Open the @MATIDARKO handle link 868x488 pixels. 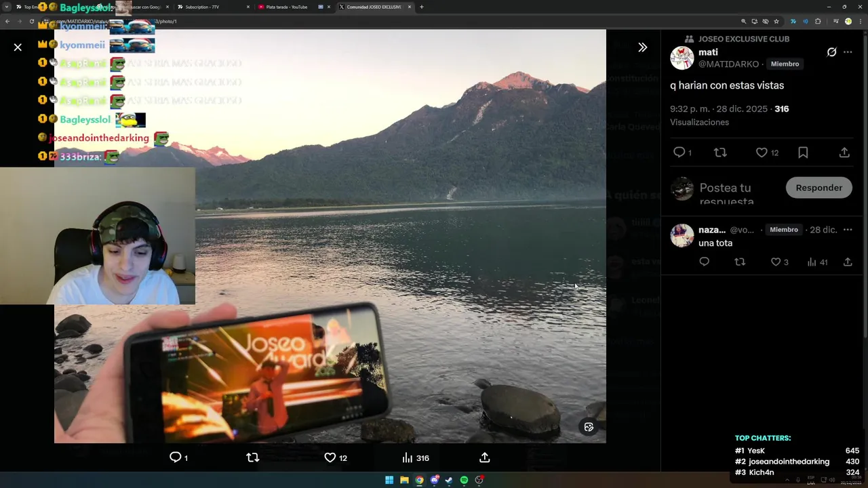[x=728, y=64]
